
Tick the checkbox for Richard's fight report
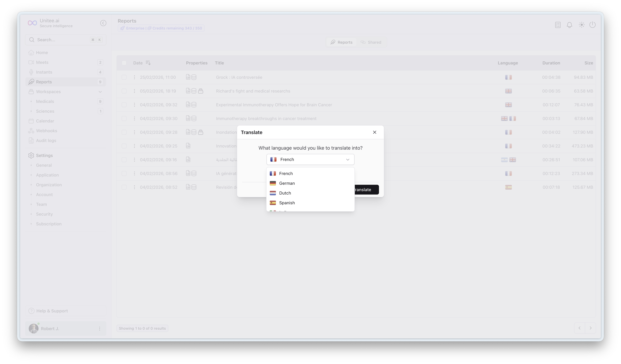click(x=124, y=91)
